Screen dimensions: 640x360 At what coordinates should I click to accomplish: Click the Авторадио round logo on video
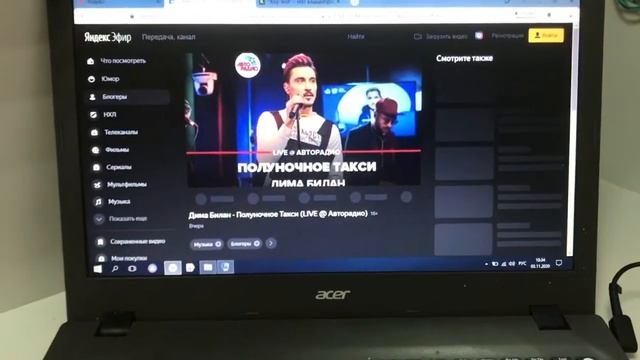tap(248, 65)
